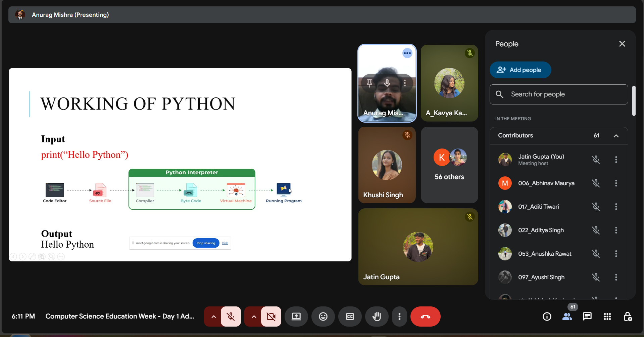Screen dimensions: 644x337
Task: Click the present screen icon
Action: pos(296,317)
